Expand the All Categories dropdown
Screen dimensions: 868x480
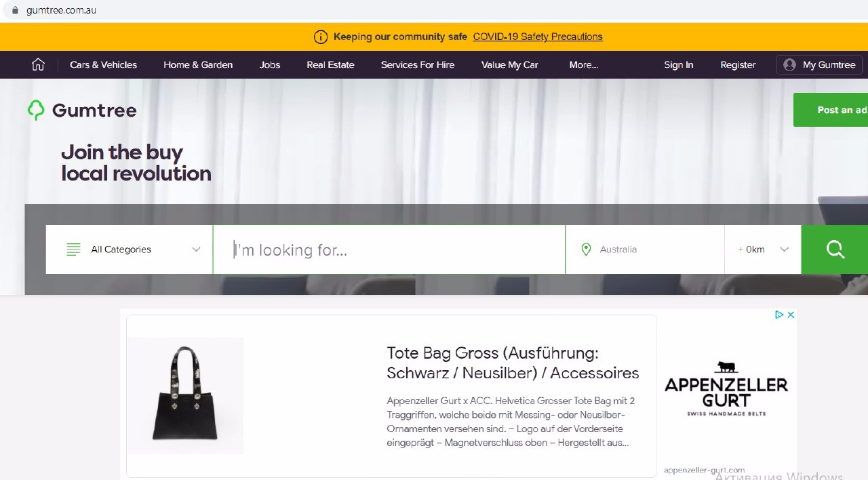130,249
